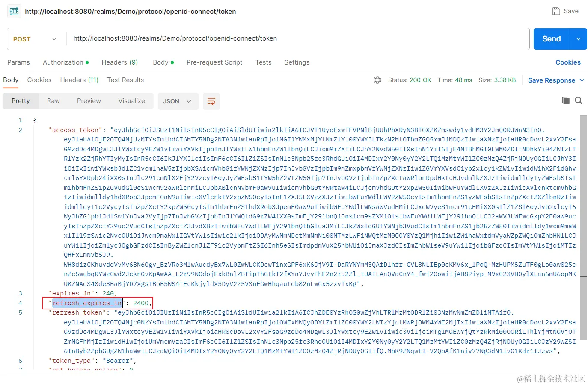The width and height of the screenshot is (588, 386).
Task: Click the network globe icon near Status
Action: (377, 80)
